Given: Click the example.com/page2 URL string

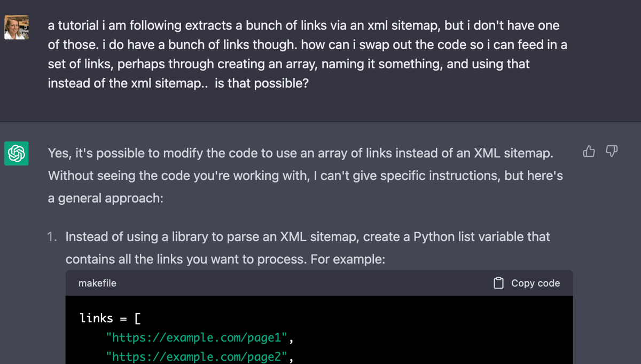Looking at the screenshot, I should pyautogui.click(x=197, y=357).
